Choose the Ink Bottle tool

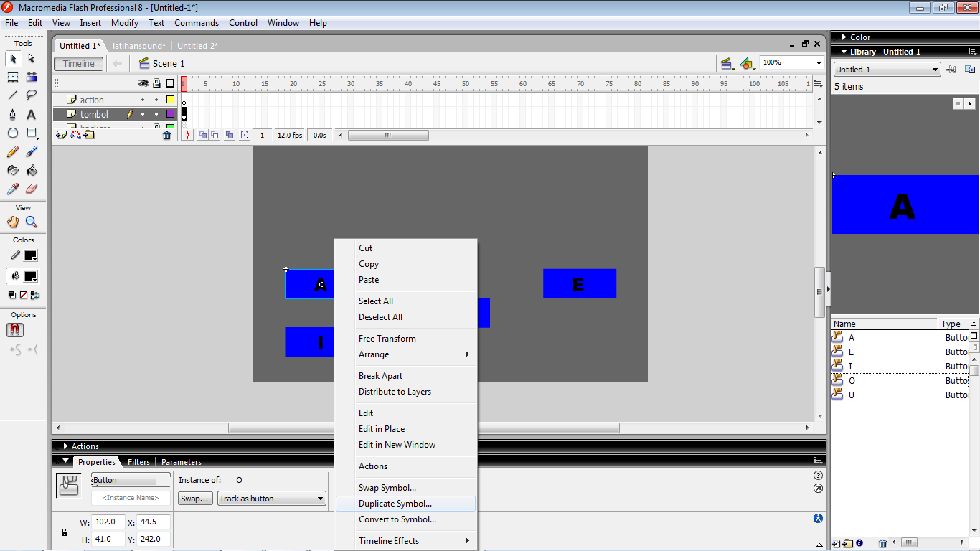click(x=13, y=171)
